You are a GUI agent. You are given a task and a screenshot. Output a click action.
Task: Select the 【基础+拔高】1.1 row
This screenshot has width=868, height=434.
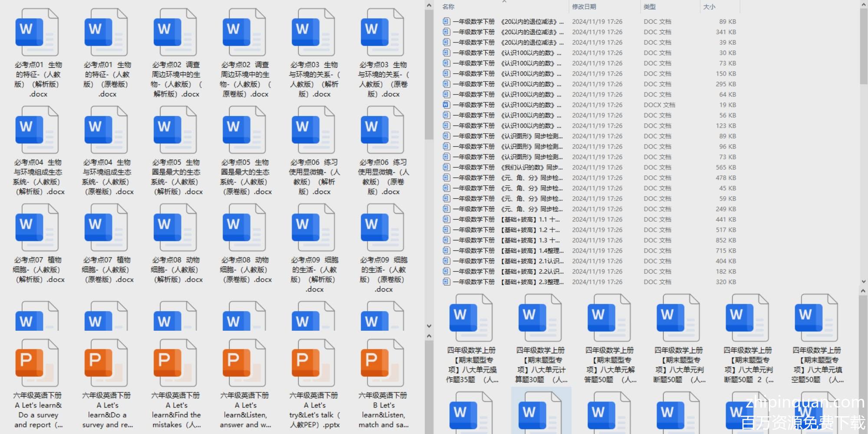[x=589, y=220]
